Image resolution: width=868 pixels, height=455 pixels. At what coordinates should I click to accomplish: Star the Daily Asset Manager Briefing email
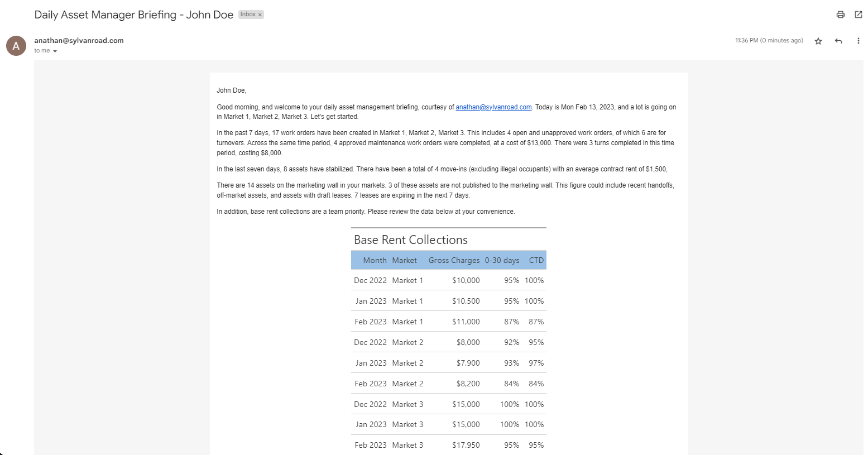818,41
